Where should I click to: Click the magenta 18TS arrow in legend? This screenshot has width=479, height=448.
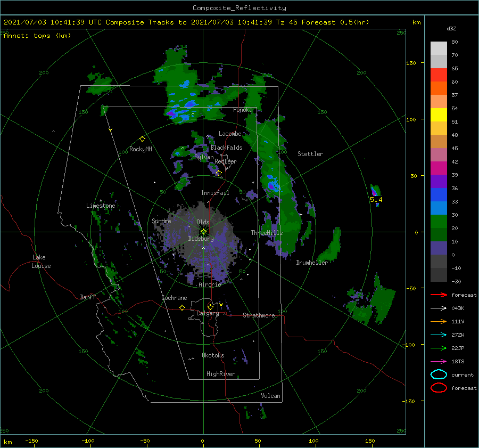(x=439, y=362)
